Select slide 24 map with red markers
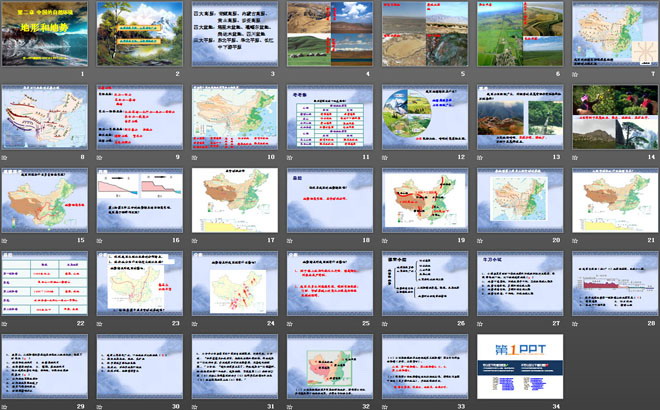The height and width of the screenshot is (410, 660). (235, 283)
